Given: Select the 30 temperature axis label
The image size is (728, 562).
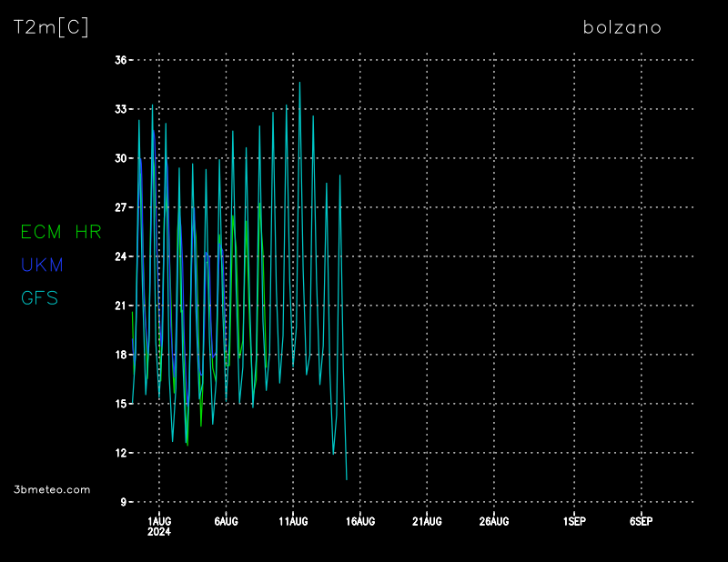Looking at the screenshot, I should (121, 158).
